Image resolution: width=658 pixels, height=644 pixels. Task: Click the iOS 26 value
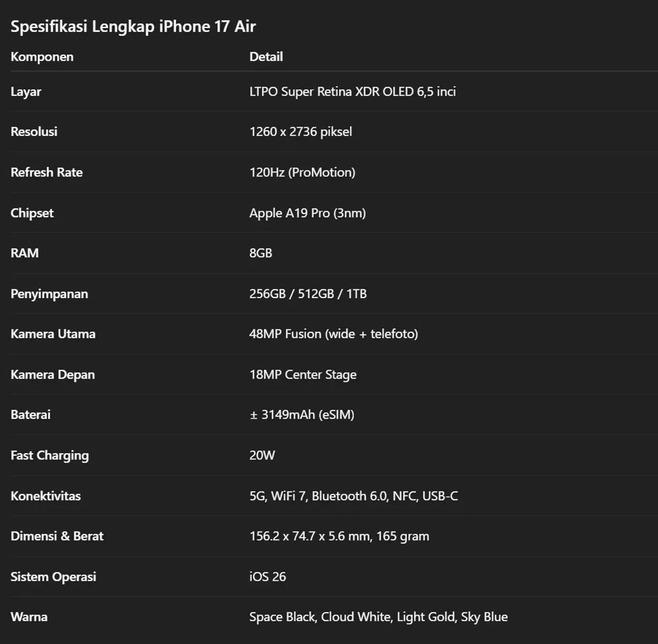click(x=268, y=577)
